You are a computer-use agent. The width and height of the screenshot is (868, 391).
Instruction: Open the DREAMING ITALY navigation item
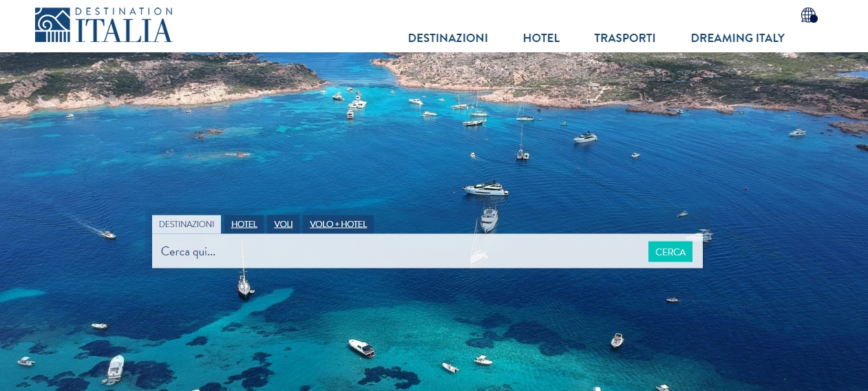pyautogui.click(x=738, y=39)
